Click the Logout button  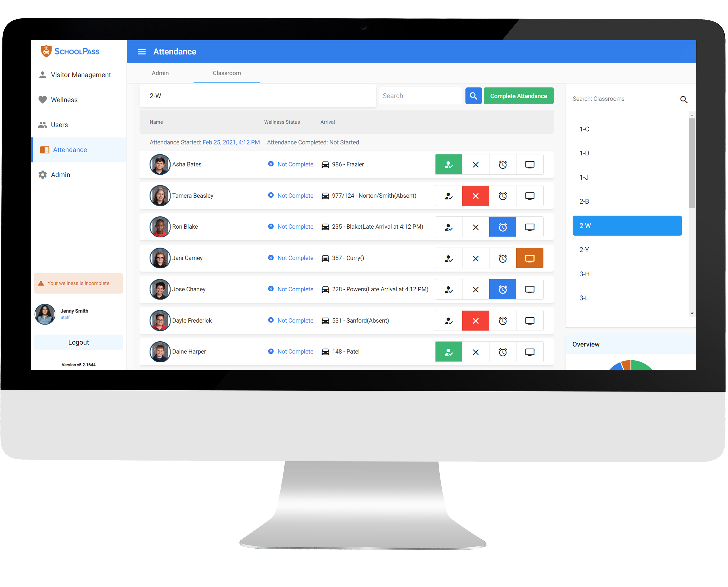point(78,342)
